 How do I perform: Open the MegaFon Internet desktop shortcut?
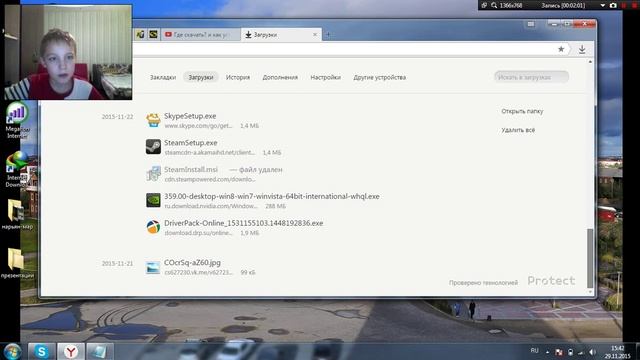point(17,121)
